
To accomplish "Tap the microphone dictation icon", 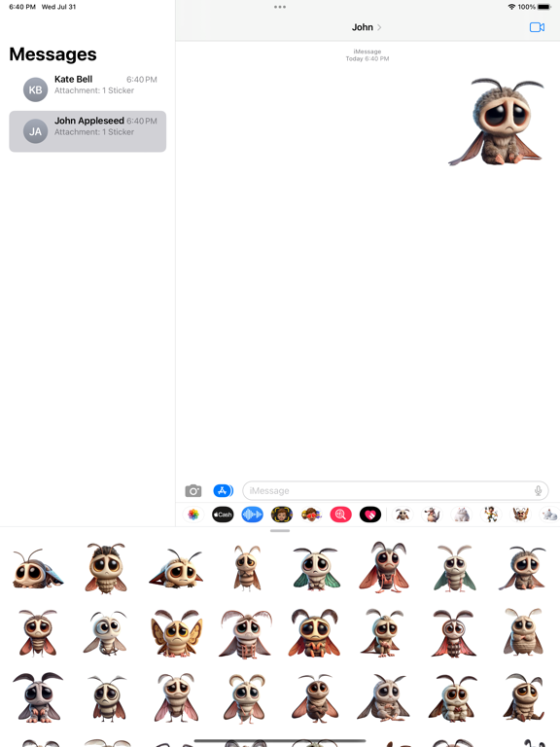I will [538, 490].
